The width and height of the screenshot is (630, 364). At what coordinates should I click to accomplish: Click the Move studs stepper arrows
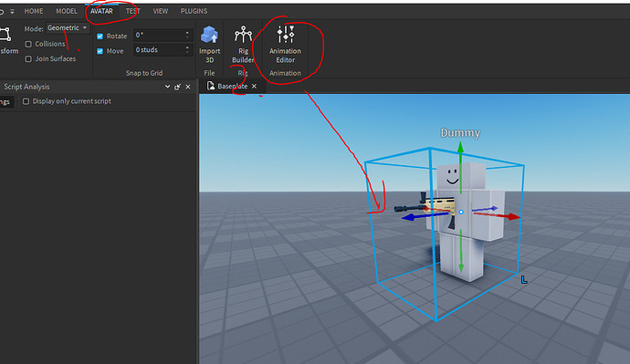[188, 50]
